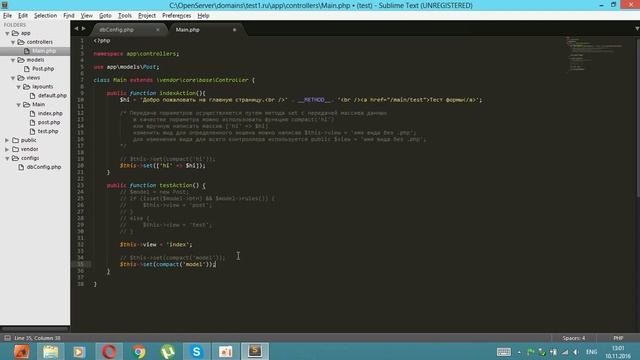This screenshot has height=360, width=640.
Task: Open the Help menu
Action: [203, 16]
